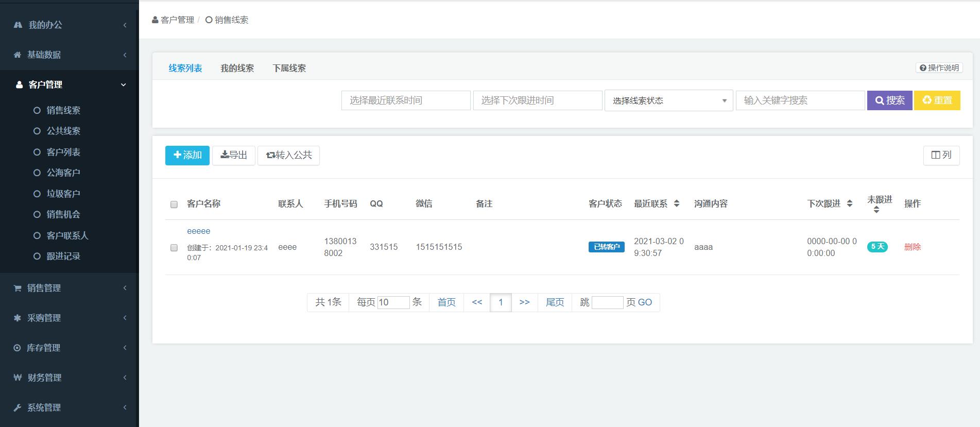This screenshot has width=980, height=427.
Task: Go to 首页 in pagination
Action: point(446,302)
